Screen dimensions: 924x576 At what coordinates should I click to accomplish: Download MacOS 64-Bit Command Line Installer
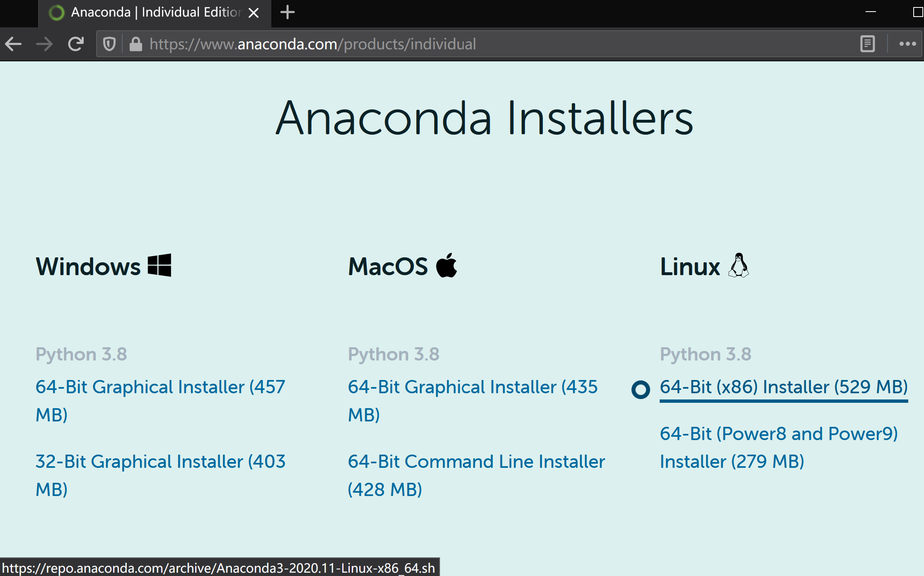(x=477, y=462)
